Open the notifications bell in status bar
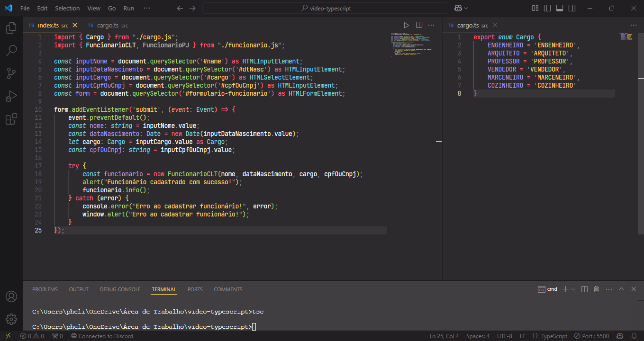 click(634, 336)
